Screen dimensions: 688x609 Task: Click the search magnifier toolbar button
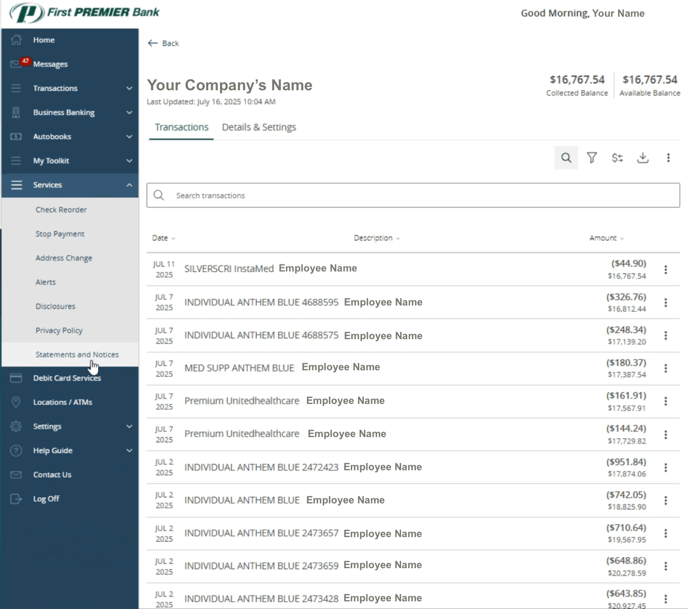point(566,158)
